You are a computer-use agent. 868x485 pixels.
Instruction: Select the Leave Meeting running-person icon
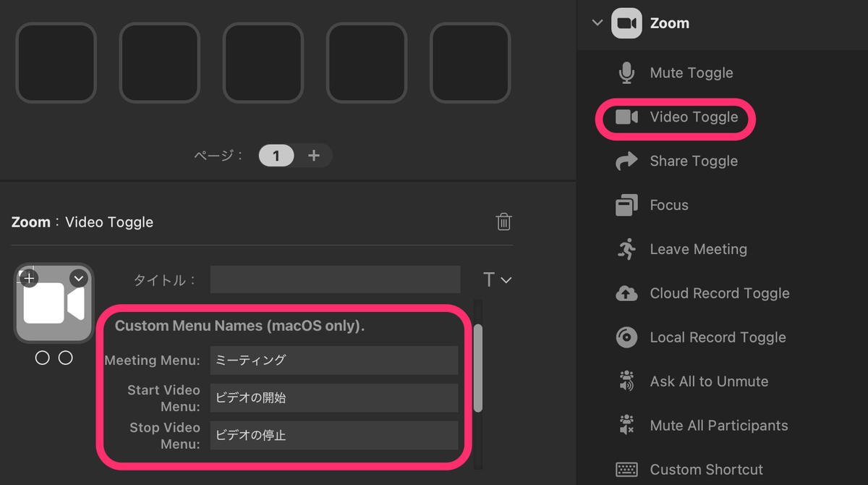[629, 248]
